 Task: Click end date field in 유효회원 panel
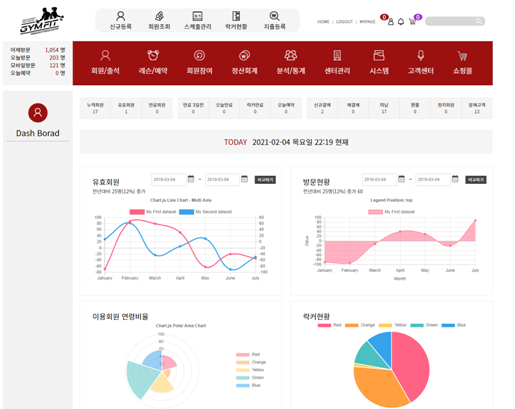click(x=222, y=179)
